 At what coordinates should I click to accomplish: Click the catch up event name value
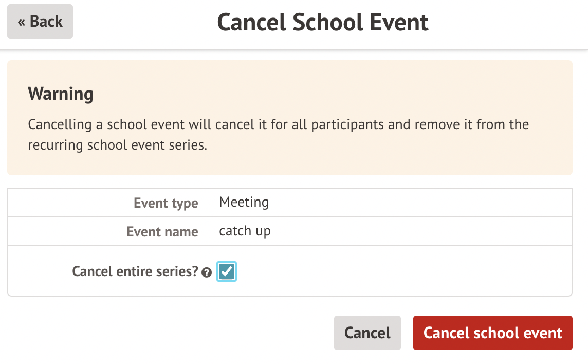[x=245, y=231]
